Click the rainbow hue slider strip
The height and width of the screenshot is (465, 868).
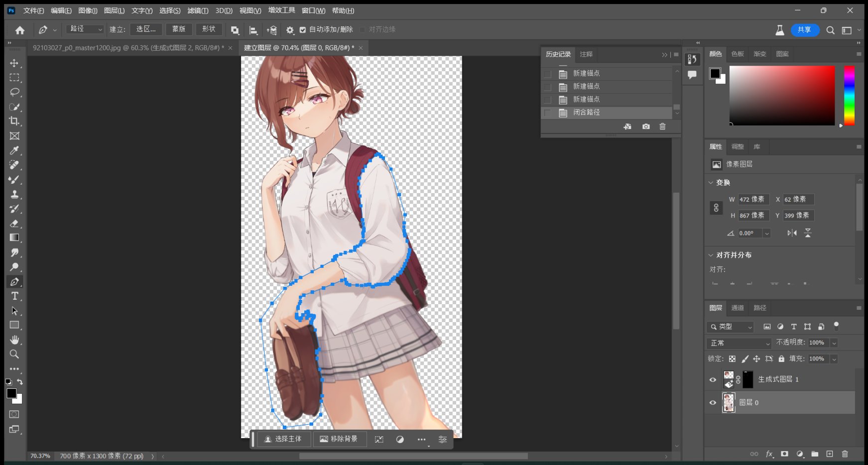849,96
